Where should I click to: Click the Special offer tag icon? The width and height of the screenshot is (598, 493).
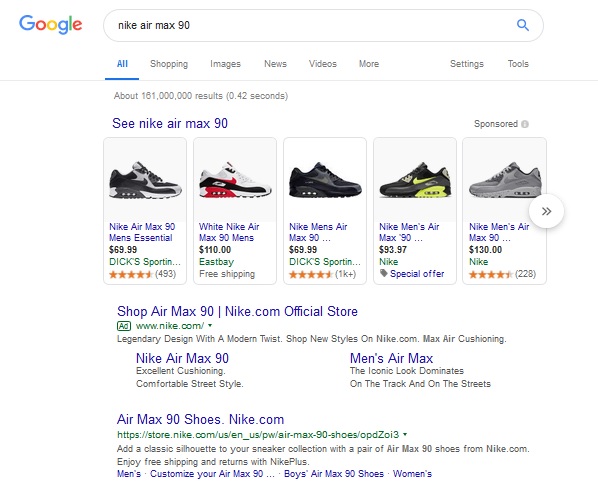point(384,273)
